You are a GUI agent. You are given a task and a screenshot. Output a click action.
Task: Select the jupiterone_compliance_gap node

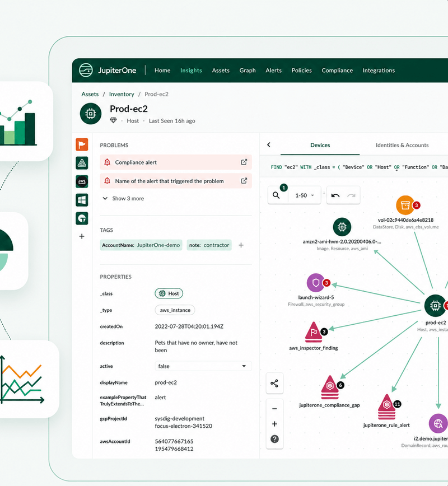330,387
